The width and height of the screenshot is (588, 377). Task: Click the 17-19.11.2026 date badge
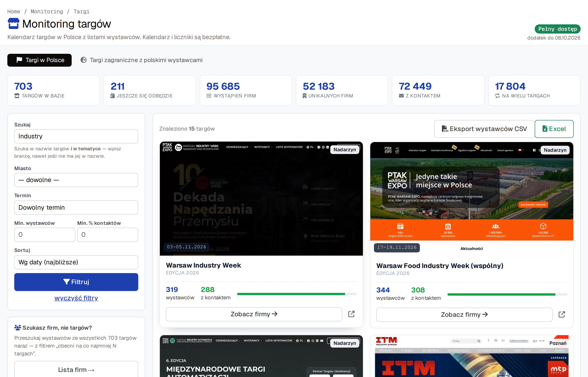397,247
